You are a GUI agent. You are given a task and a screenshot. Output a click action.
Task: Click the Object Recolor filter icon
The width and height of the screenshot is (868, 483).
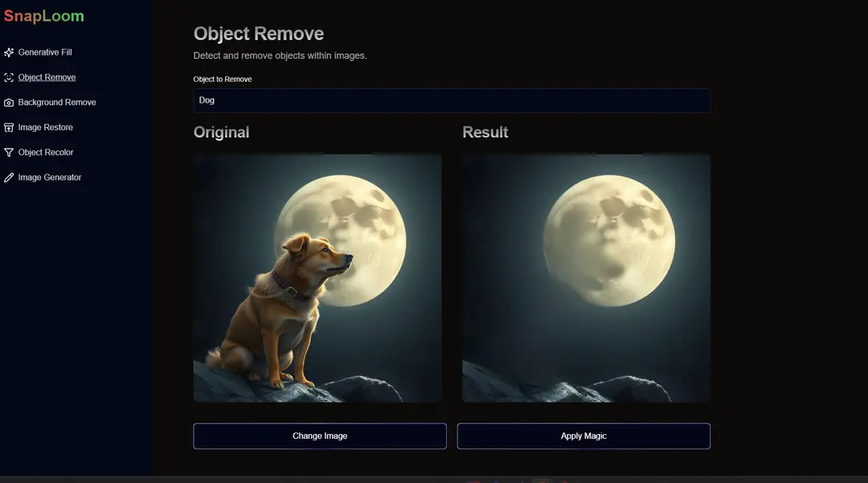point(9,153)
